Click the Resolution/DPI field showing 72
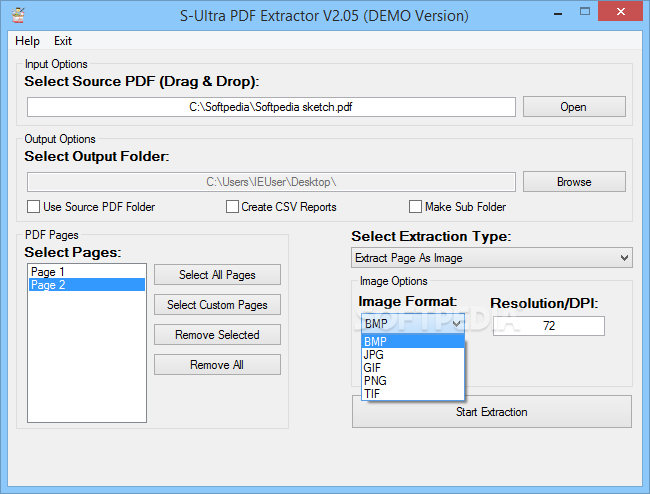The image size is (650, 494). tap(549, 326)
